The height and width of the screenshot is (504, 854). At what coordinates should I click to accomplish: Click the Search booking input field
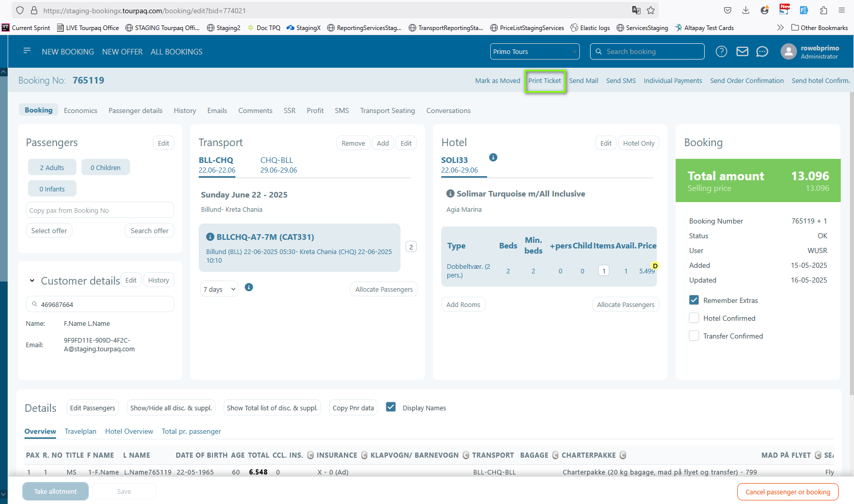(652, 51)
